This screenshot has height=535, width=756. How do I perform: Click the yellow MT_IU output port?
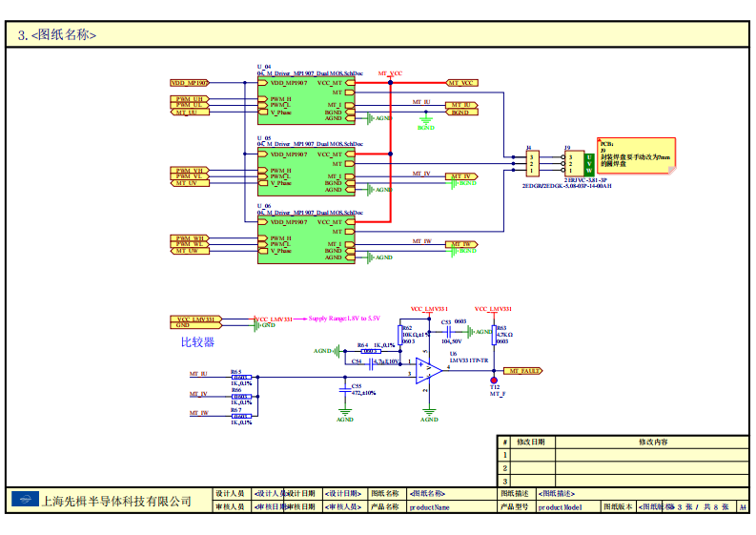point(461,105)
